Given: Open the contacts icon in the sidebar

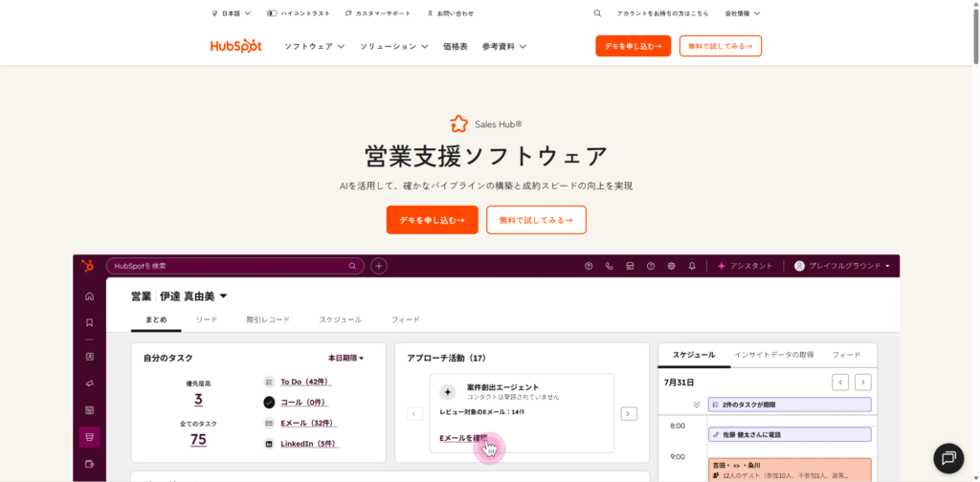Looking at the screenshot, I should 89,357.
